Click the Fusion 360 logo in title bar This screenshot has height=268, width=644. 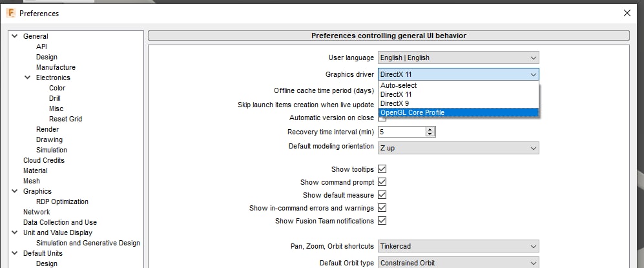pos(11,13)
